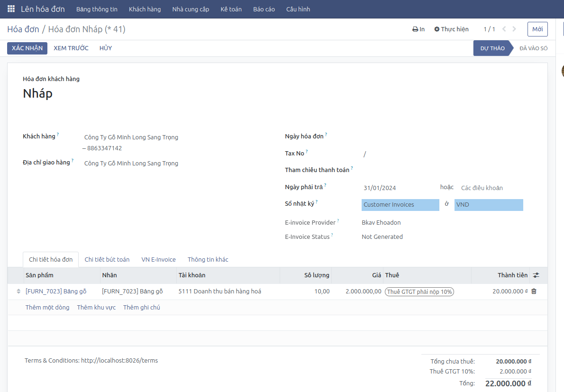Open the apps grid menu icon

(x=11, y=9)
